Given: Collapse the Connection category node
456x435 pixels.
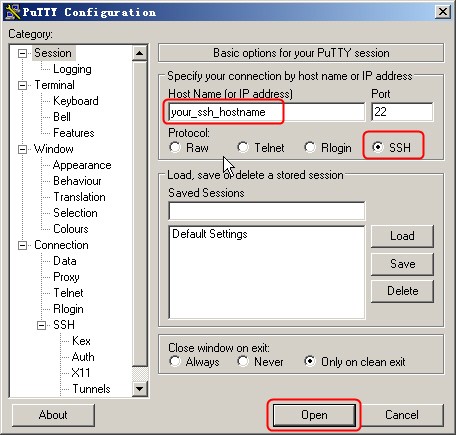Looking at the screenshot, I should 22,246.
